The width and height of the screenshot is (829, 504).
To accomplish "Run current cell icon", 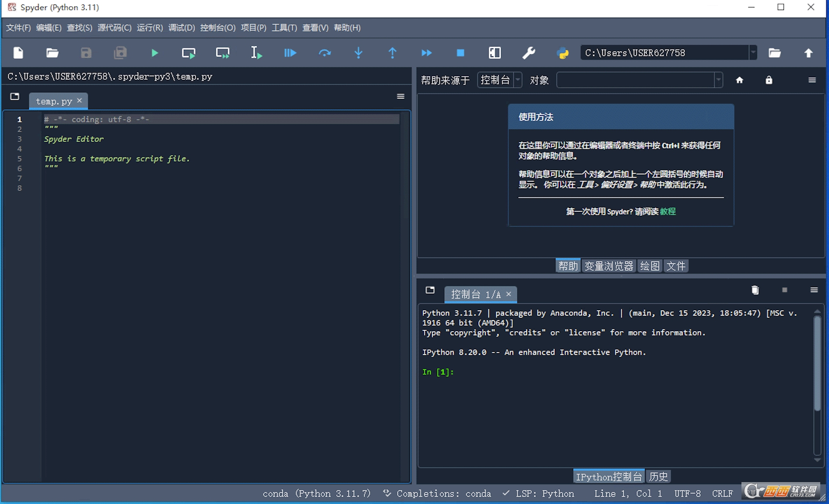I will coord(189,53).
